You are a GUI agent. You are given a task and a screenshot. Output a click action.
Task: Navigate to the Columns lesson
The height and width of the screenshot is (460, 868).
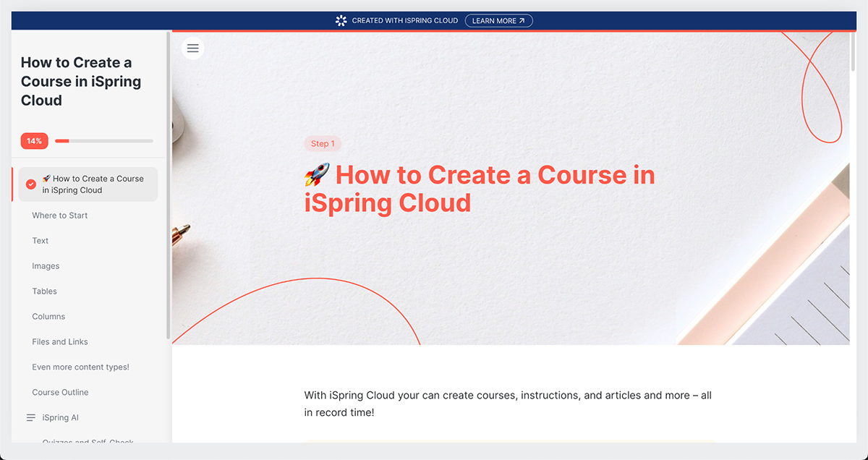pos(48,317)
